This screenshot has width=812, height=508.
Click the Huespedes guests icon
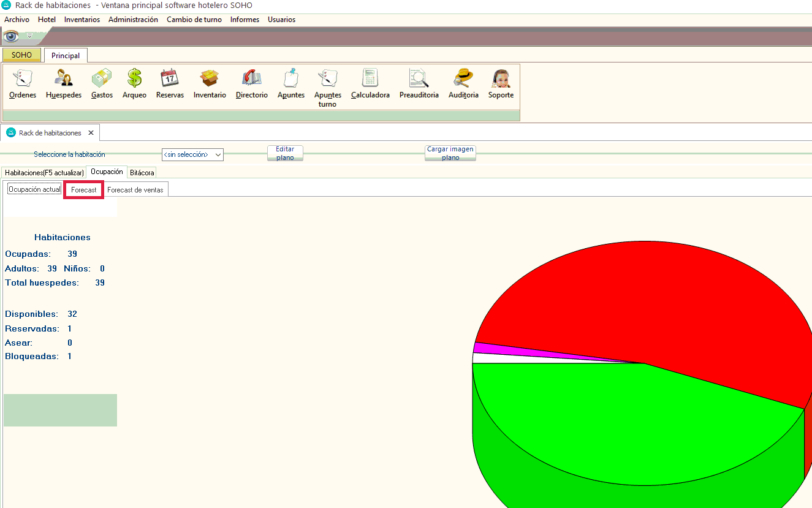[64, 79]
